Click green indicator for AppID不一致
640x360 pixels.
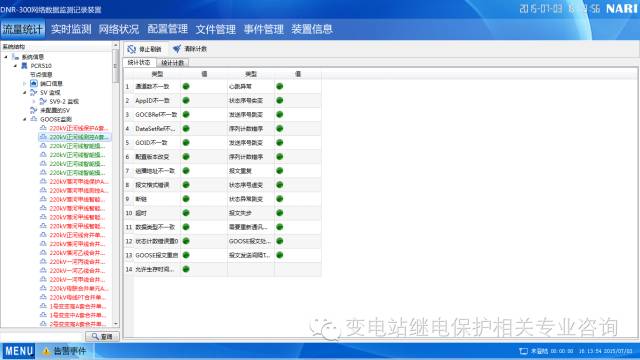186,100
